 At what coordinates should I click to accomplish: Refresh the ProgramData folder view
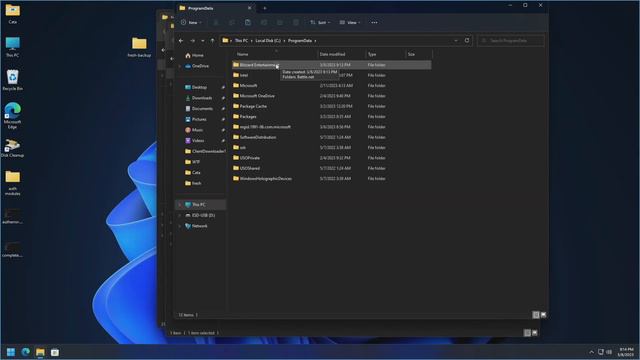click(467, 40)
